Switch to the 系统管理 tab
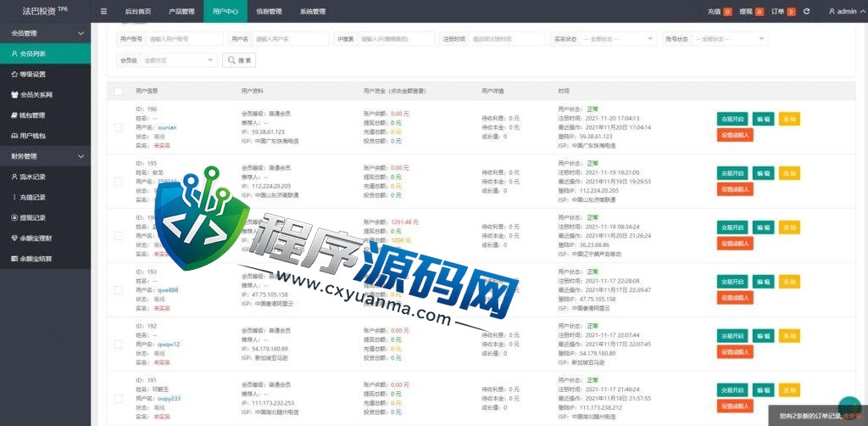This screenshot has width=868, height=426. click(x=313, y=11)
